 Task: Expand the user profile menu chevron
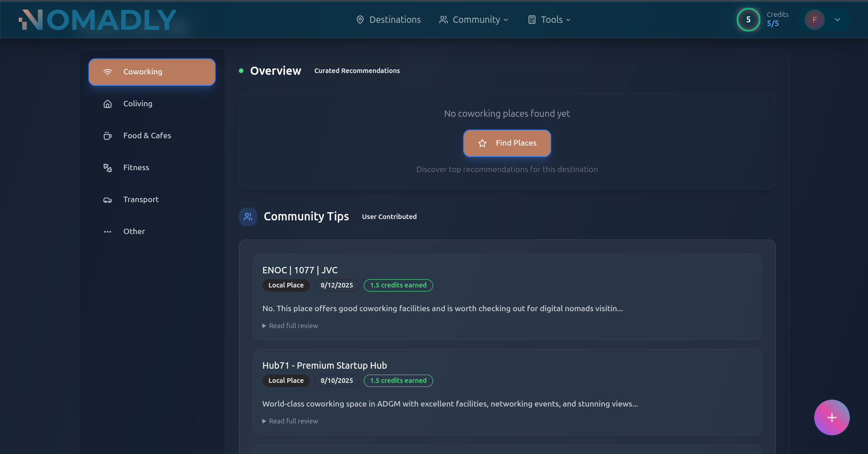[837, 20]
